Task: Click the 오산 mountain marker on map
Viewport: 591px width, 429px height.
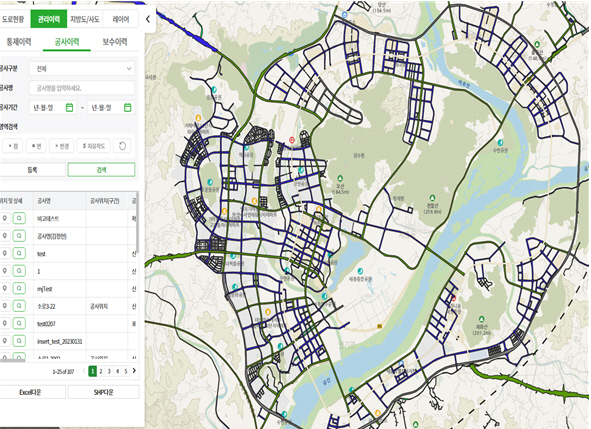Action: [340, 178]
